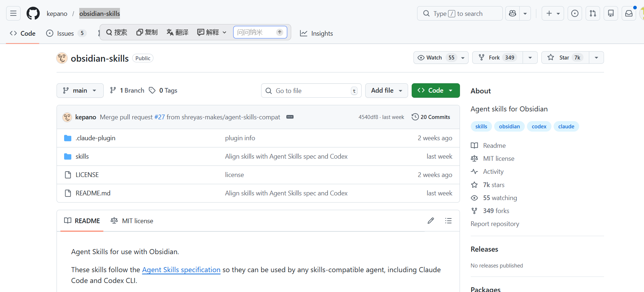Viewport: 644px width, 292px height.
Task: Open Agent Skills specification link
Action: click(x=181, y=270)
